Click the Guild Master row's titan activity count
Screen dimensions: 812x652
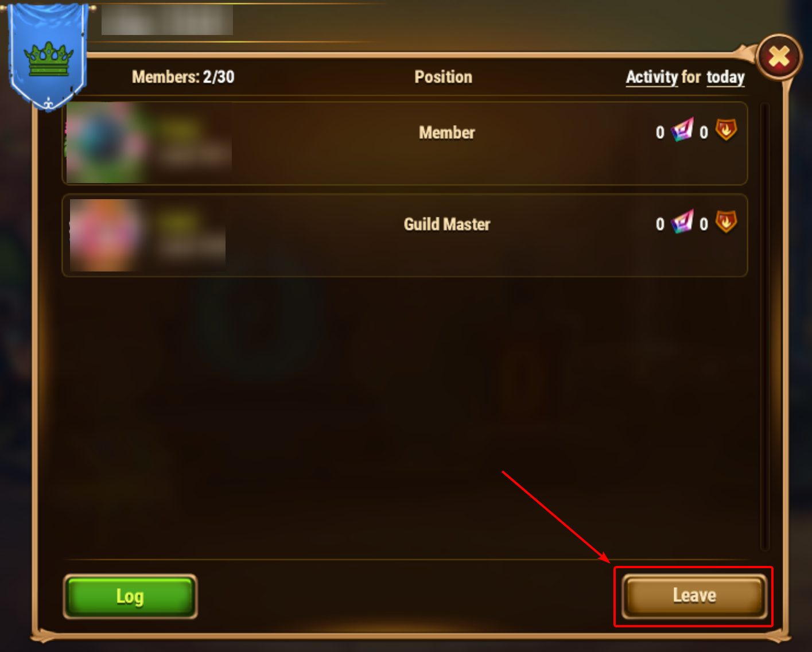(x=704, y=224)
